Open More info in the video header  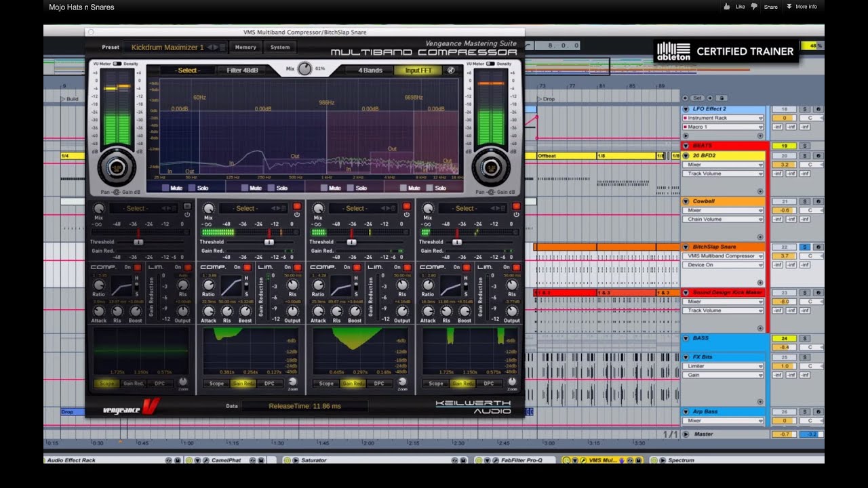pos(802,7)
